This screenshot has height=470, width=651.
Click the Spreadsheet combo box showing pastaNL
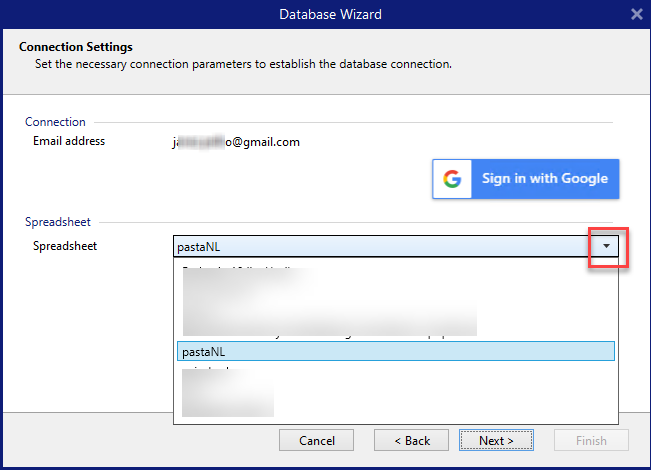[x=380, y=246]
